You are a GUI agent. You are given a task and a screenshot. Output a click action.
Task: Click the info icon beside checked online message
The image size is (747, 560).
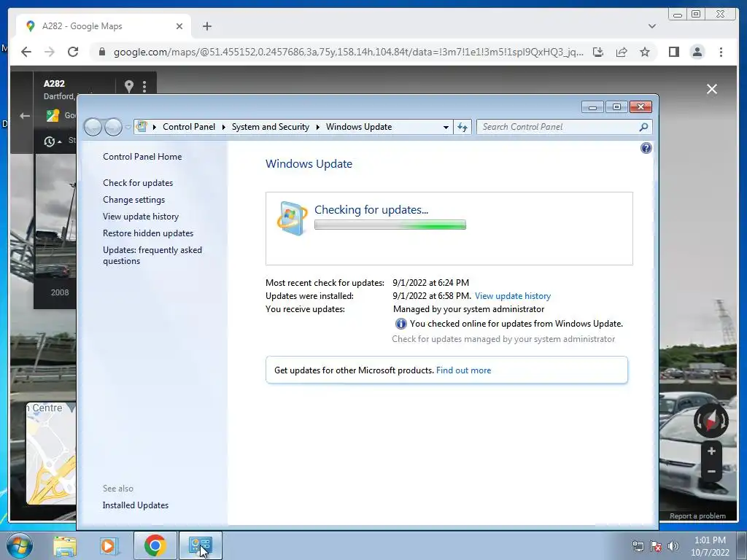[400, 324]
